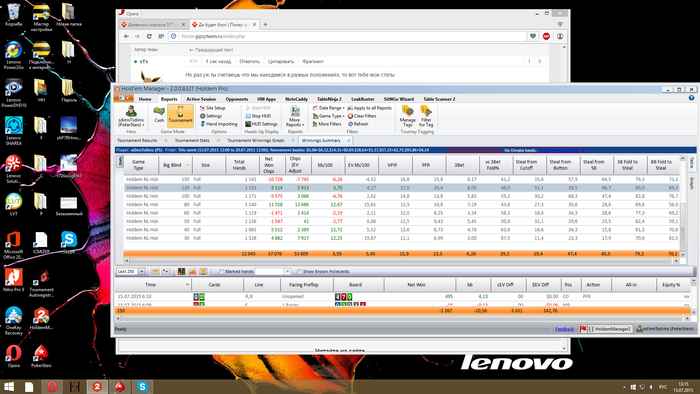Open Date Range dropdown

329,108
